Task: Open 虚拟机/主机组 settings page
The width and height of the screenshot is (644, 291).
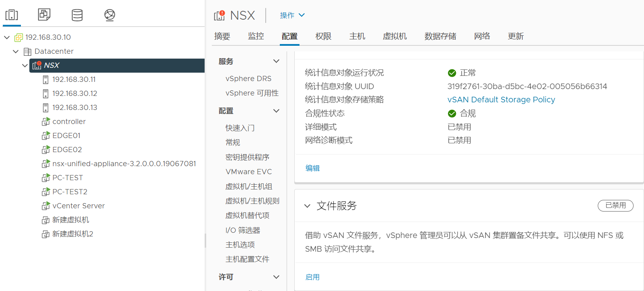Action: click(249, 187)
